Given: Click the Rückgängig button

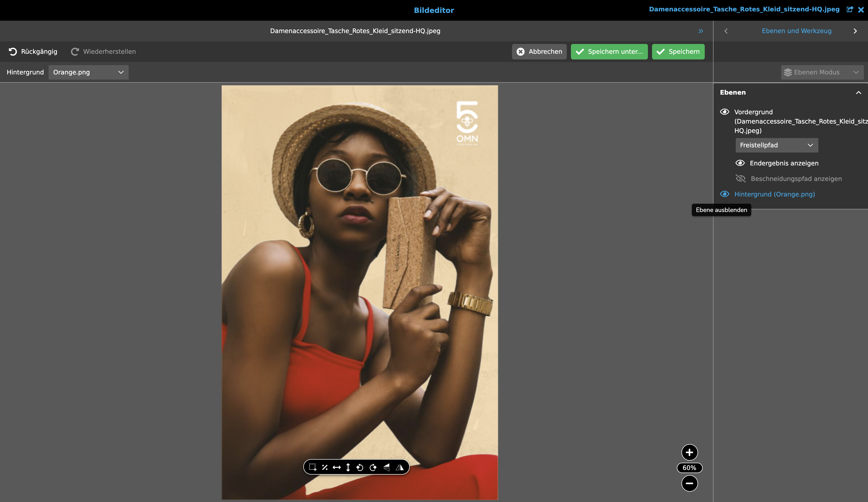Looking at the screenshot, I should 33,51.
